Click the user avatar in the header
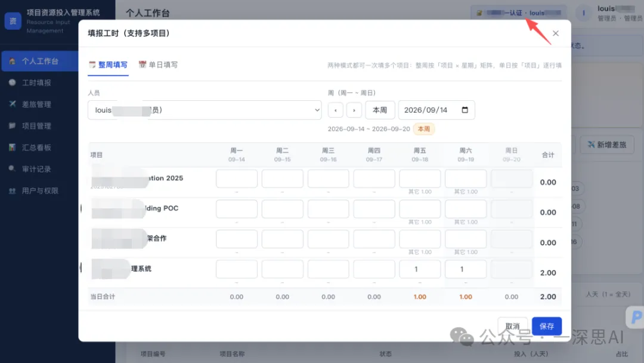The width and height of the screenshot is (644, 363). point(584,13)
